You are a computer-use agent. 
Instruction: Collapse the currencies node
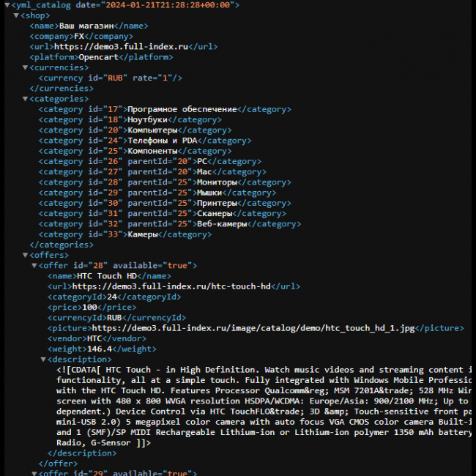tap(25, 67)
